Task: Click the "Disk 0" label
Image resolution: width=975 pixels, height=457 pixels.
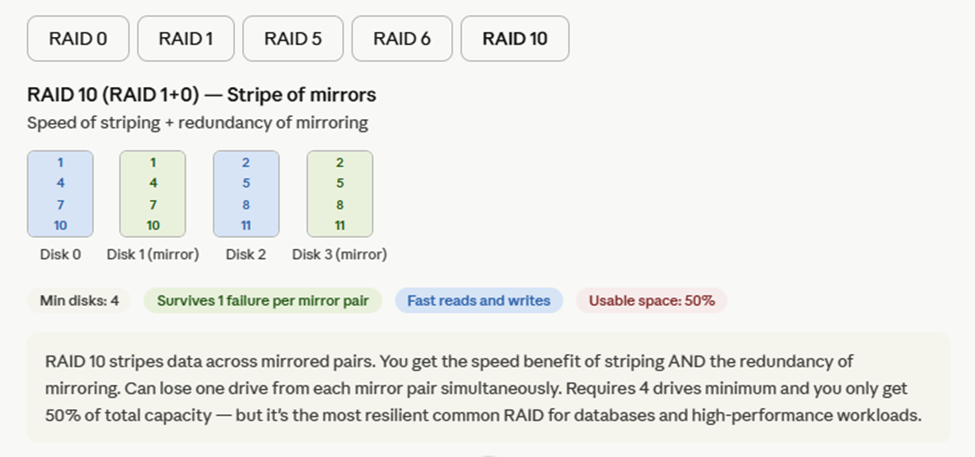Action: coord(60,255)
